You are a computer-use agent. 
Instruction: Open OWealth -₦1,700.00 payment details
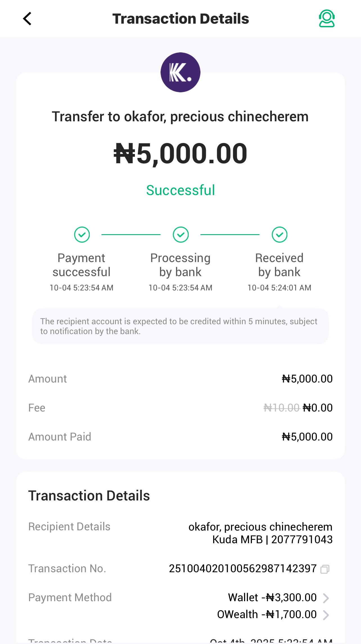tap(267, 614)
